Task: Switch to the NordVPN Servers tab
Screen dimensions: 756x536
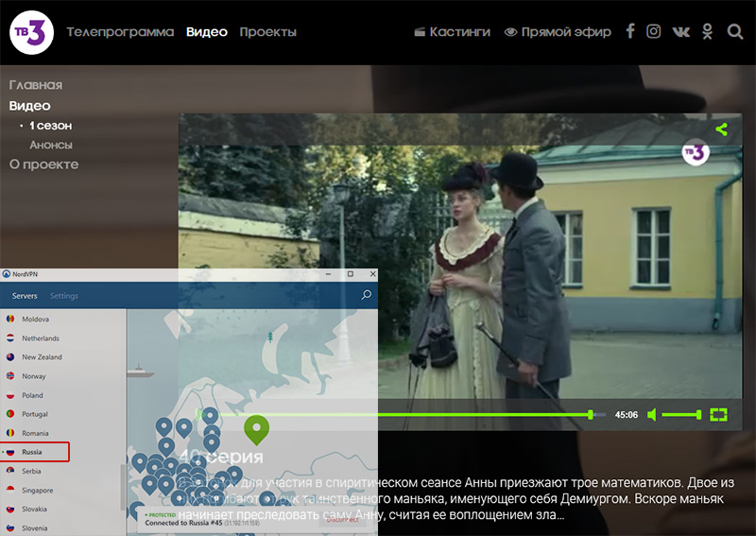Action: [x=25, y=296]
